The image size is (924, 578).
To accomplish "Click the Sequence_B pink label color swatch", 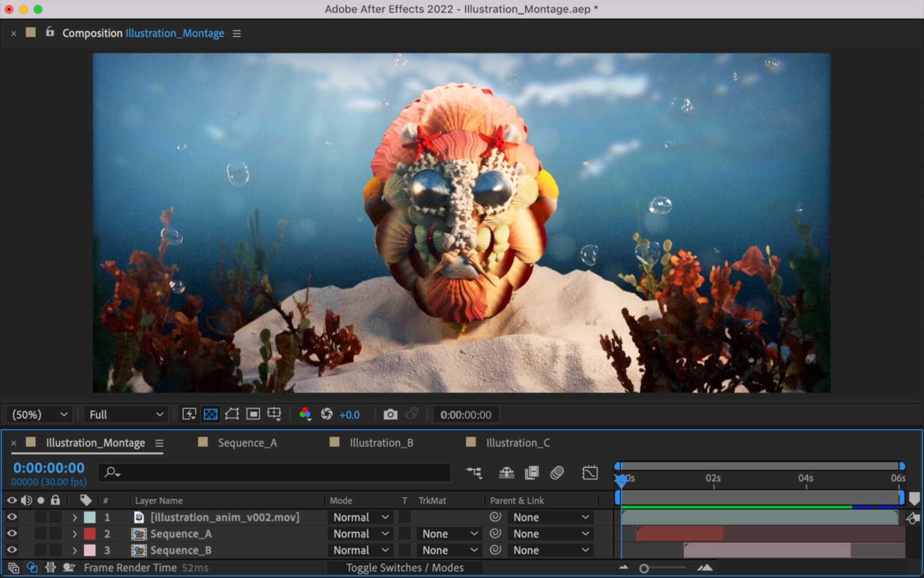I will pos(90,550).
